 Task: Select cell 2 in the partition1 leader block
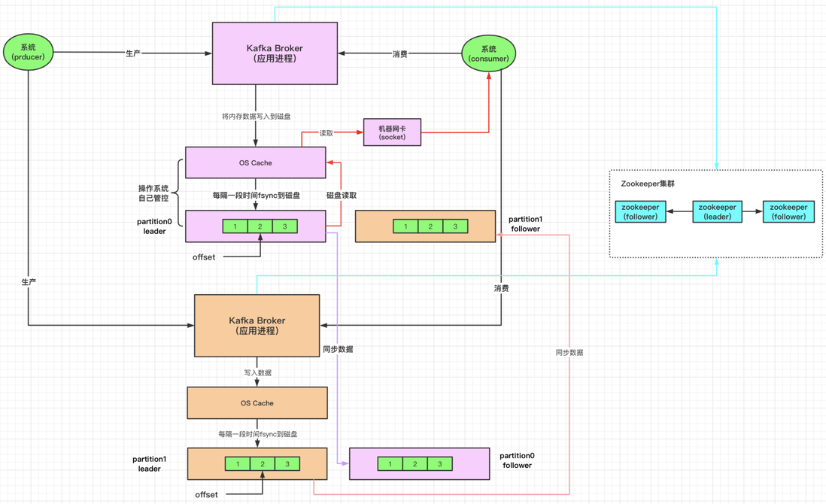(263, 464)
